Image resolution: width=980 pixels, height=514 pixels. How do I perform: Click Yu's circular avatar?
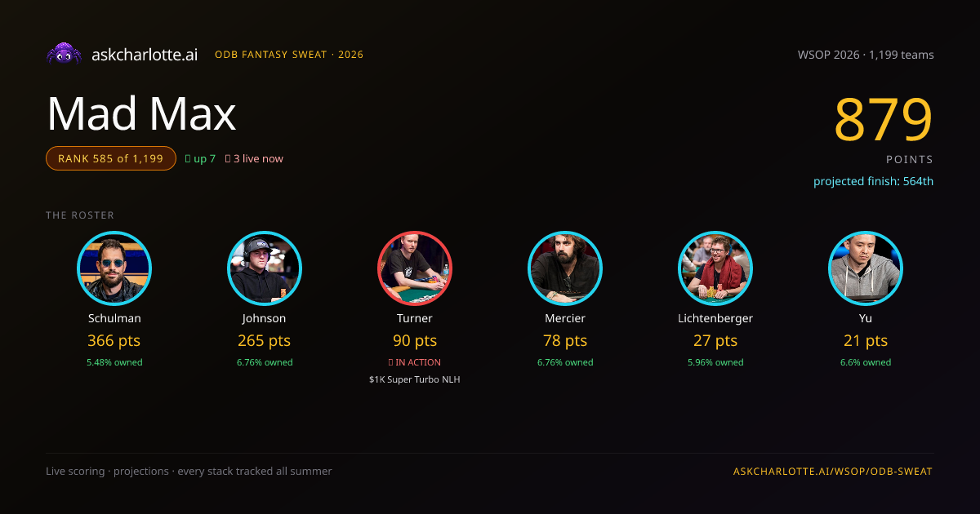click(x=866, y=268)
